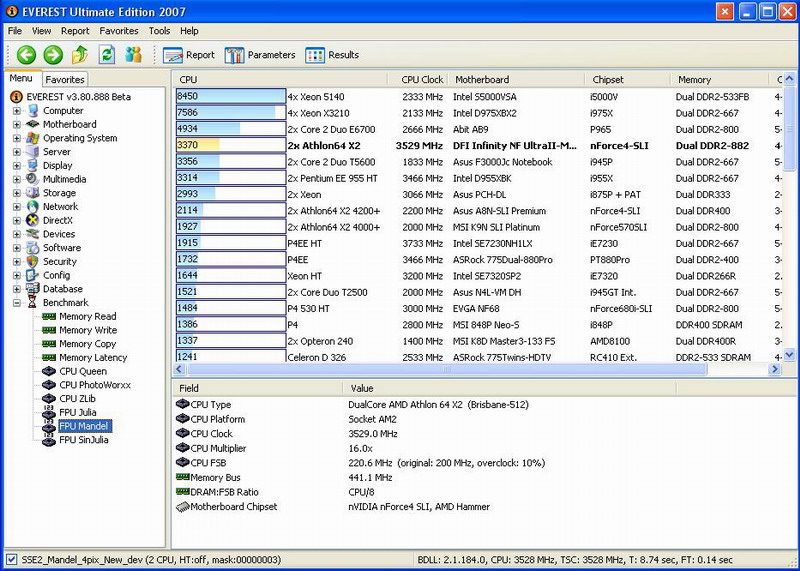
Task: Open the Tools menu
Action: coord(159,31)
